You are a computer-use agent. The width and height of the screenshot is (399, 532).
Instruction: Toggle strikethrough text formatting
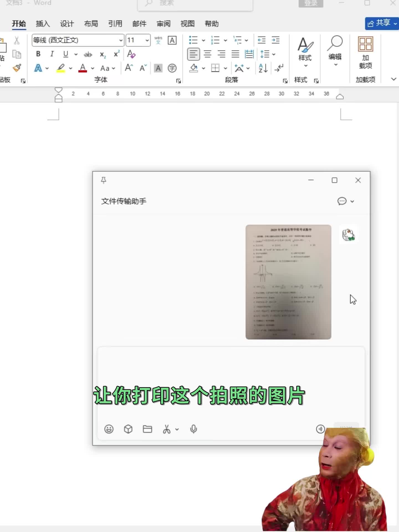(88, 54)
